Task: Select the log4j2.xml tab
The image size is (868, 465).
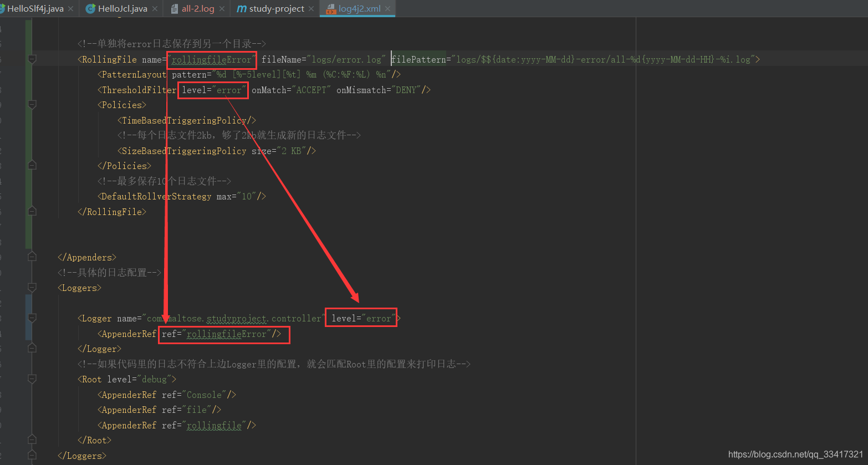Action: tap(360, 9)
